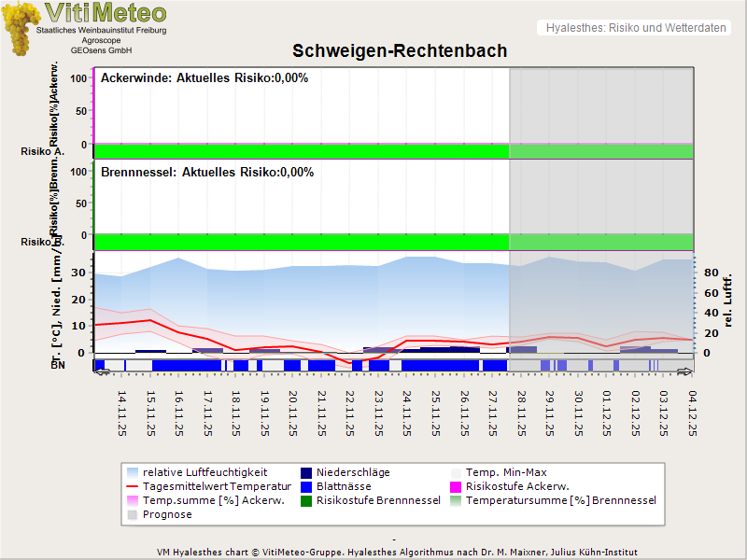Click the relative Luftfeuchtigkeit legend icon
The width and height of the screenshot is (747, 560).
(x=133, y=472)
